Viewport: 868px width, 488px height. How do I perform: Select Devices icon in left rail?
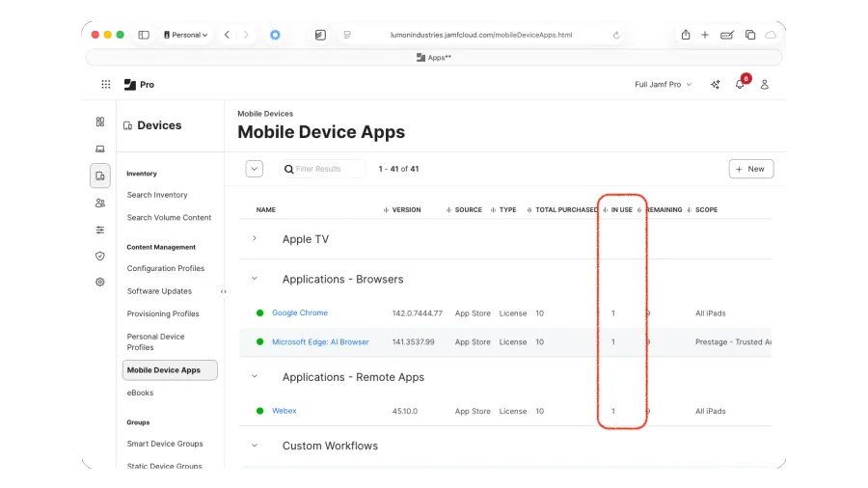tap(100, 176)
